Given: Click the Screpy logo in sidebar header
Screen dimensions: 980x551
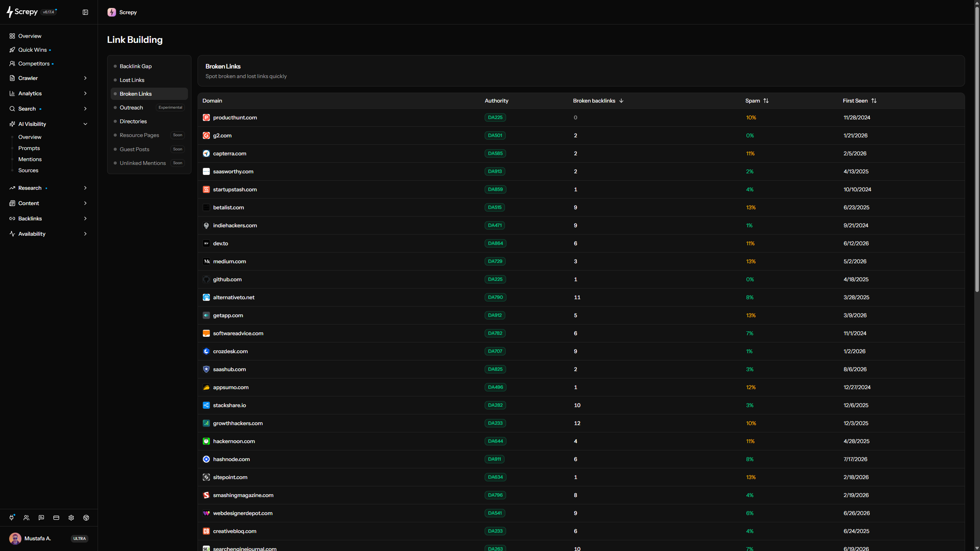Looking at the screenshot, I should (22, 12).
